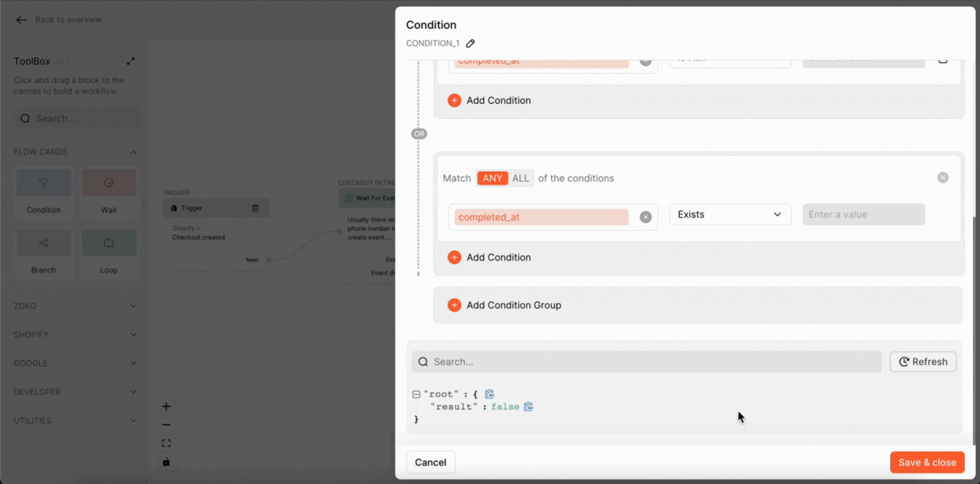The width and height of the screenshot is (980, 484).
Task: Copy the result false value
Action: (x=529, y=406)
